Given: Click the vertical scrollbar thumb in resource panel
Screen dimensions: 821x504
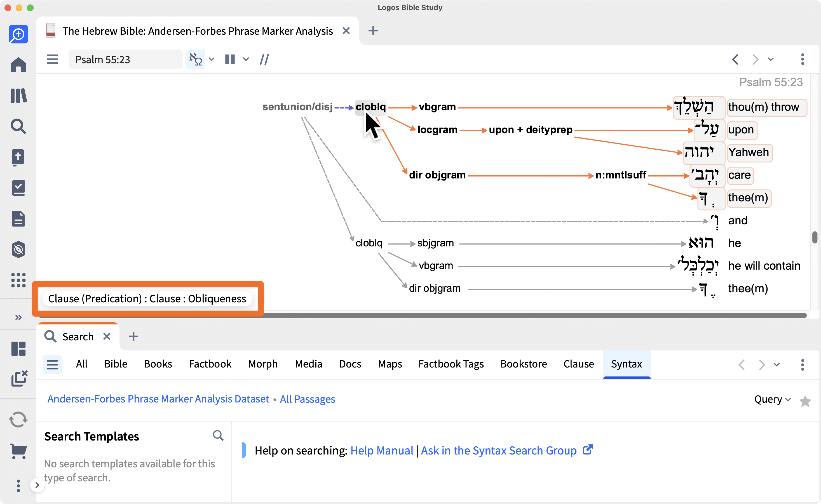Looking at the screenshot, I should tap(815, 238).
